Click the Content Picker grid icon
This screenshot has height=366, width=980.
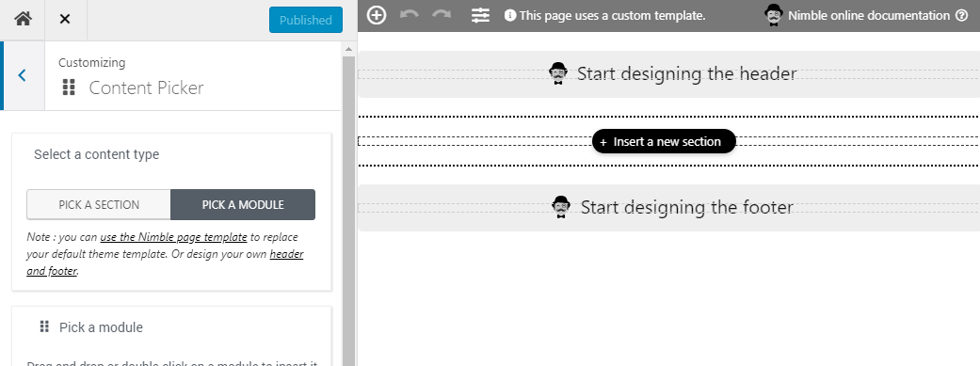click(70, 88)
